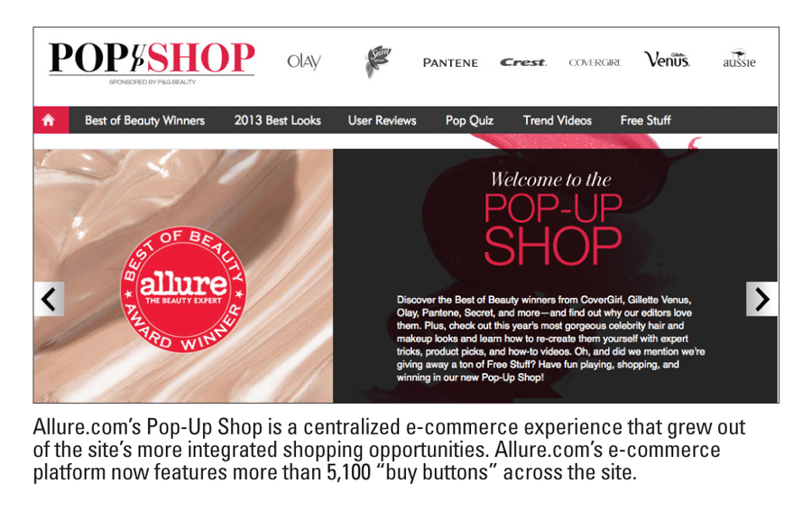The width and height of the screenshot is (812, 512).
Task: Go to previous slide with left arrow
Action: [50, 299]
